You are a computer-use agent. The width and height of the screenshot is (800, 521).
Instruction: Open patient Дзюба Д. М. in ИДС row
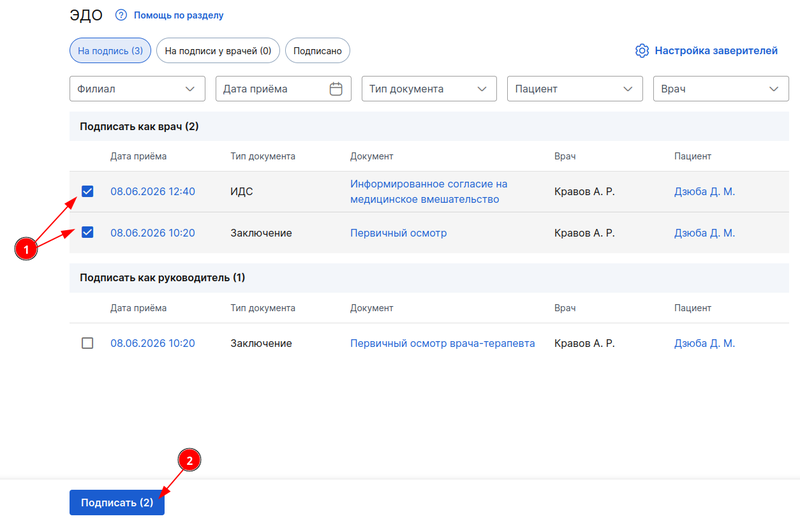tap(705, 191)
